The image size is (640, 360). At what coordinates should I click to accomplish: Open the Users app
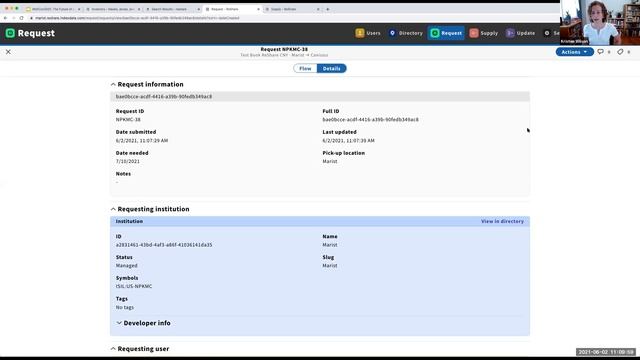click(368, 33)
